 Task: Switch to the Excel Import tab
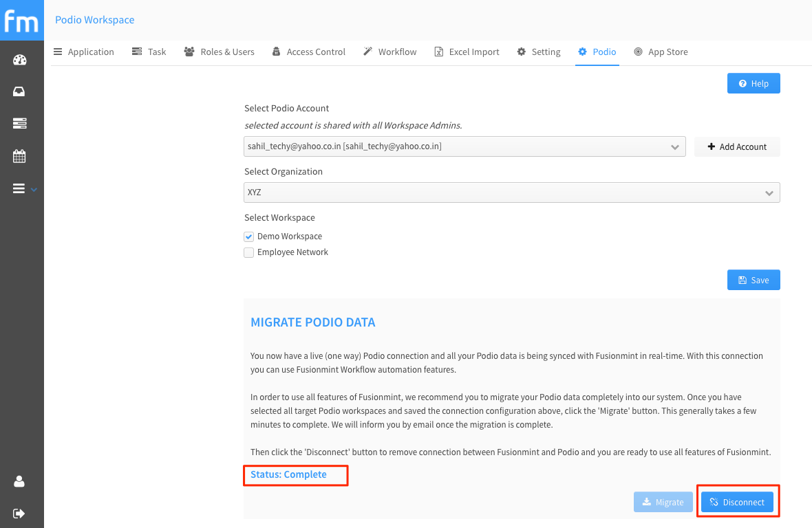point(467,52)
